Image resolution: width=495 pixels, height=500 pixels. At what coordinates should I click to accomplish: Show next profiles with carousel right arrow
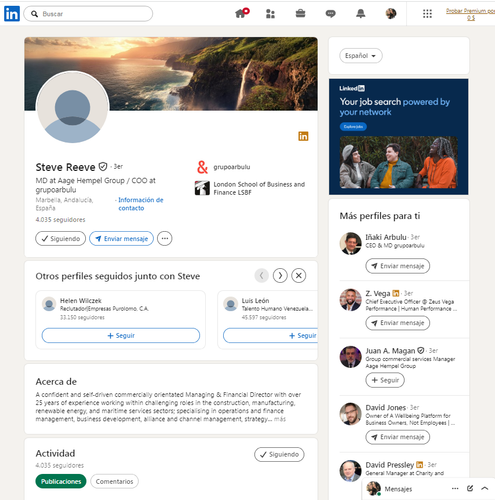(280, 276)
